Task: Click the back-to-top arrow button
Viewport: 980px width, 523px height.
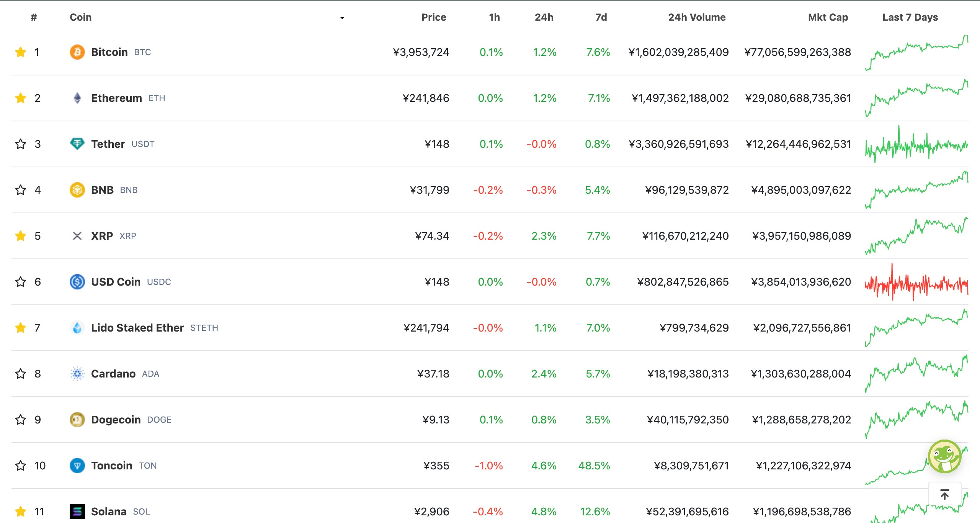Action: (x=944, y=494)
